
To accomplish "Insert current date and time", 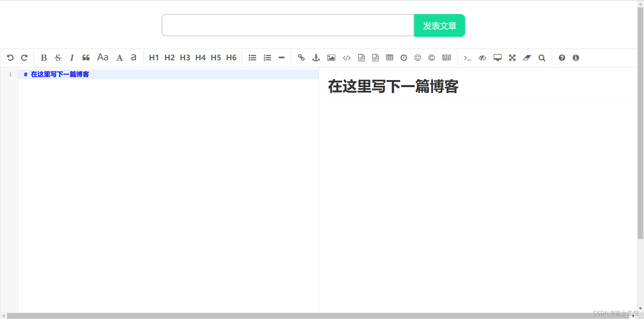I will coord(404,58).
